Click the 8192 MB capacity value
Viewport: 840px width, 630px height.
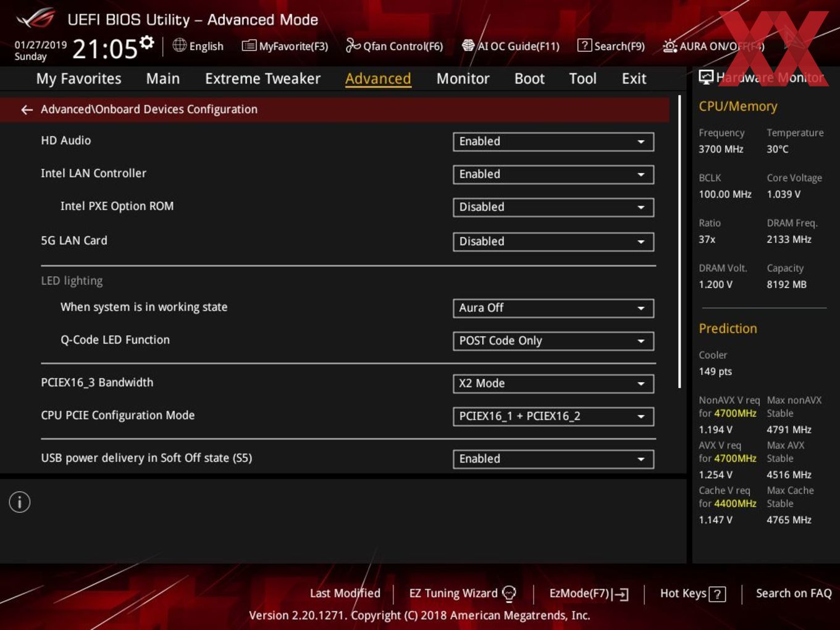(786, 284)
